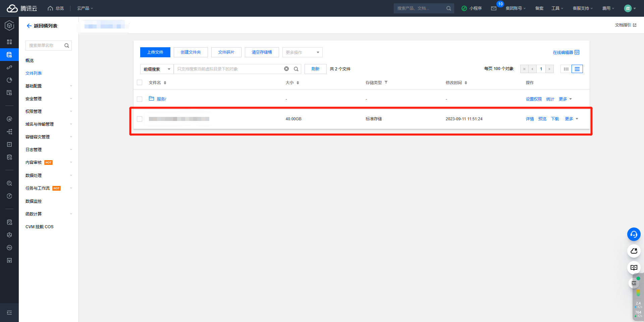Clear the search field with X icon
Viewport: 644px width, 322px height.
pos(286,69)
